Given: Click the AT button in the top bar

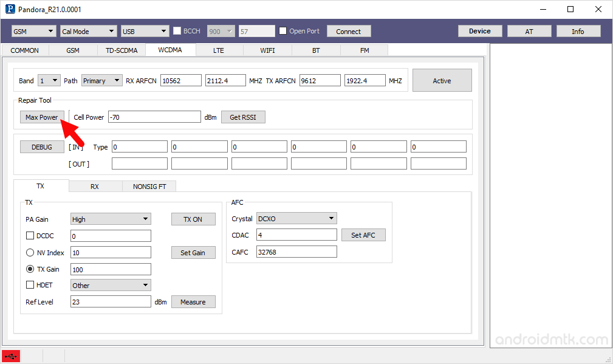Looking at the screenshot, I should 529,30.
